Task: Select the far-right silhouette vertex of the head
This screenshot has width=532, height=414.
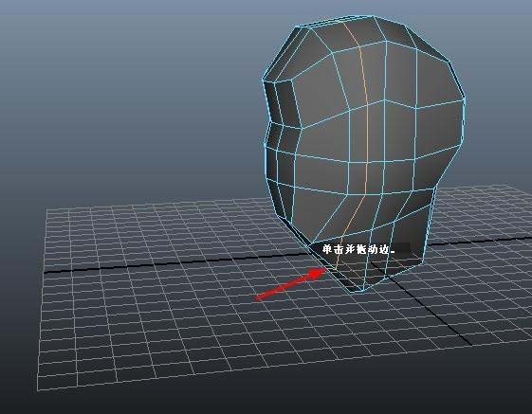Action: 465,99
